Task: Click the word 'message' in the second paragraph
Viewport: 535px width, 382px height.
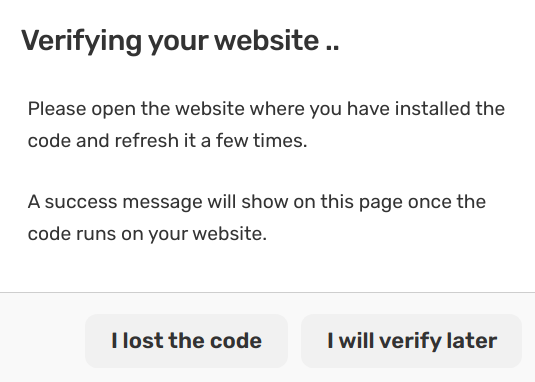Action: [162, 203]
